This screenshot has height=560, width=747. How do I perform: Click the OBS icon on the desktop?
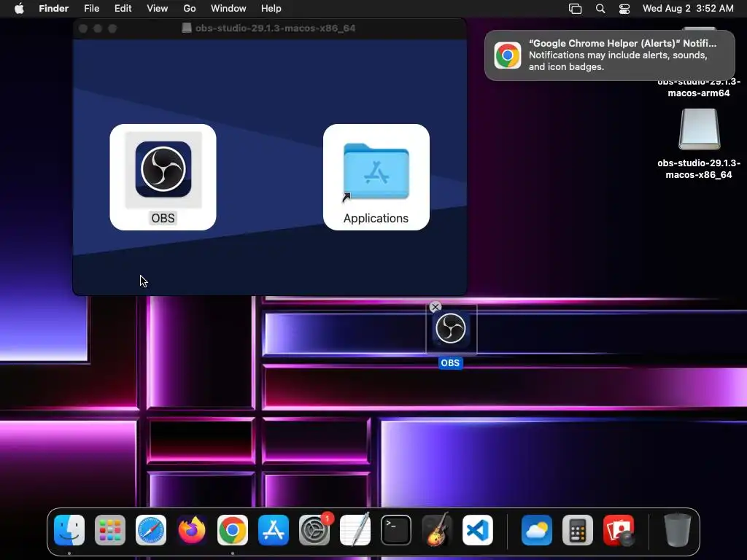click(451, 328)
